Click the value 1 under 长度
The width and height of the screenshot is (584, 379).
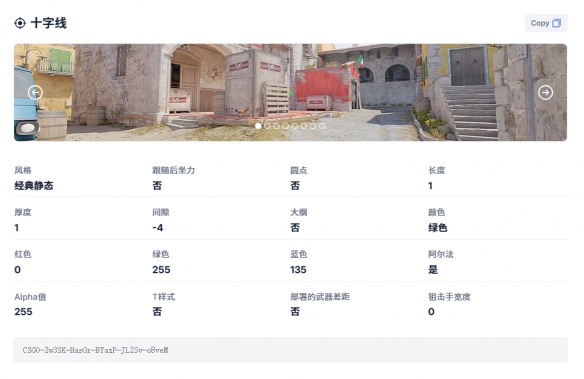point(430,185)
